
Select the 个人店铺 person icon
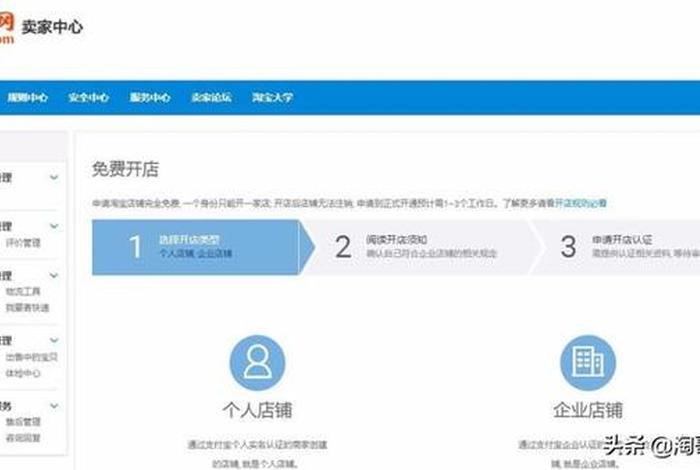point(257,363)
